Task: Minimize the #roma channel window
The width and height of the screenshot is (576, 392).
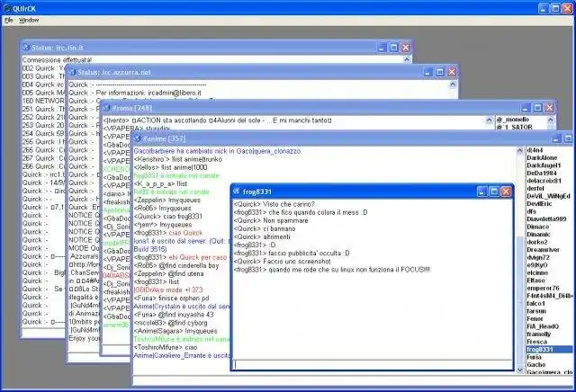Action: pyautogui.click(x=526, y=108)
